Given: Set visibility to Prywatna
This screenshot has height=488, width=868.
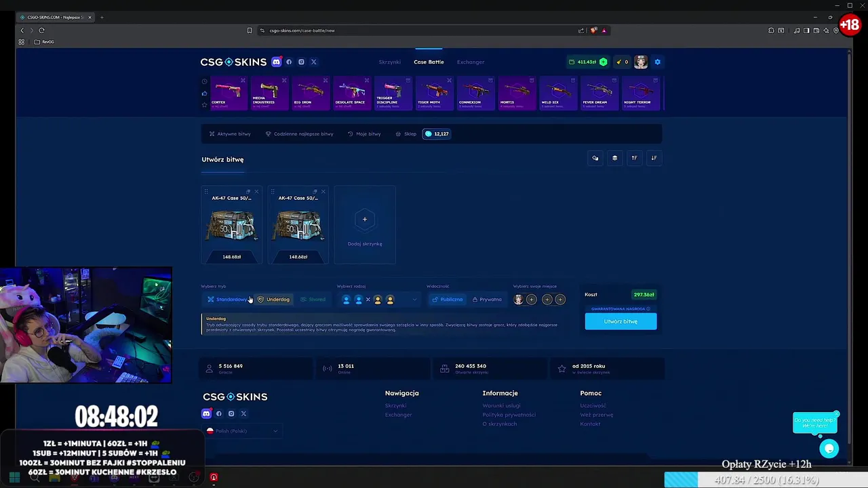Looking at the screenshot, I should [487, 299].
